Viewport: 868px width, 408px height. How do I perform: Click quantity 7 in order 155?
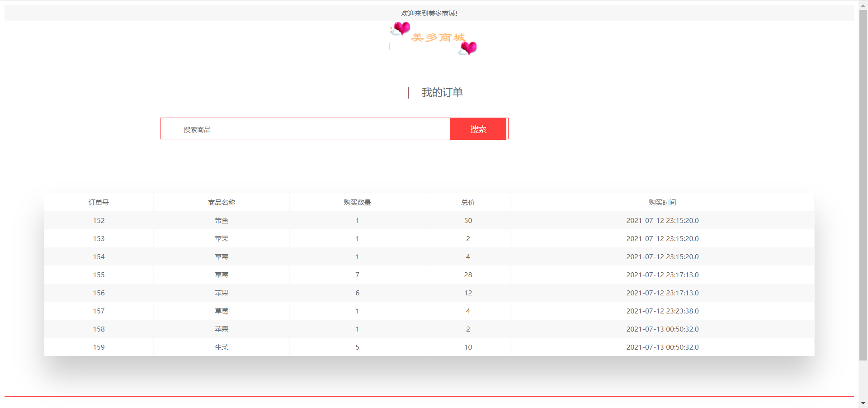(357, 275)
